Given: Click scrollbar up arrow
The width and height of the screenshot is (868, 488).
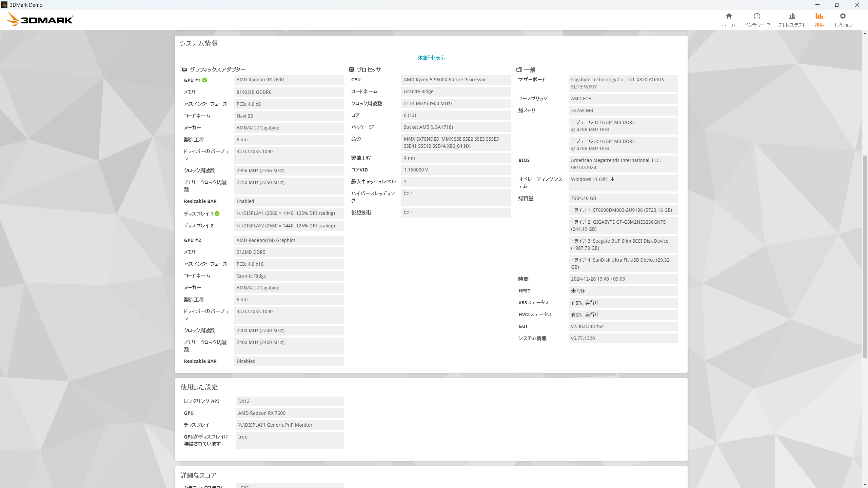Looking at the screenshot, I should (865, 33).
